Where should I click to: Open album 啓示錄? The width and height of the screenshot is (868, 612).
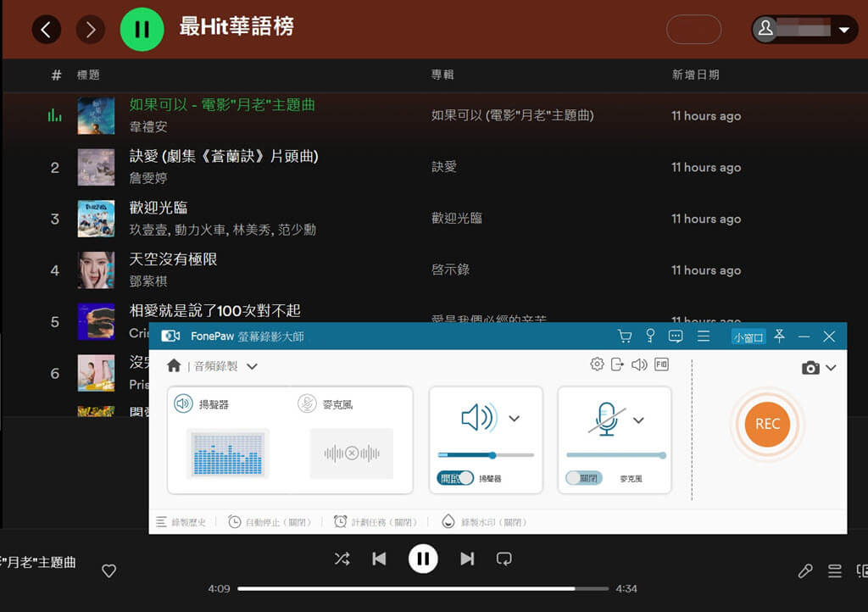(x=451, y=270)
